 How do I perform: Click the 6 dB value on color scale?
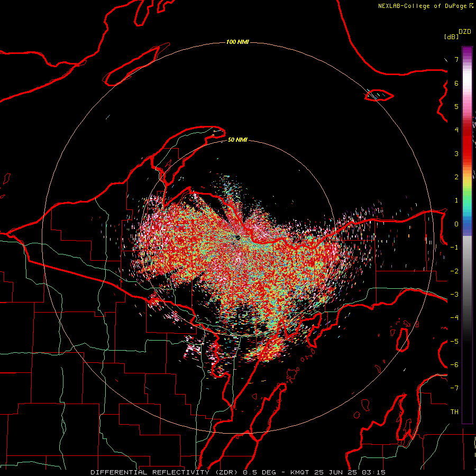point(456,83)
